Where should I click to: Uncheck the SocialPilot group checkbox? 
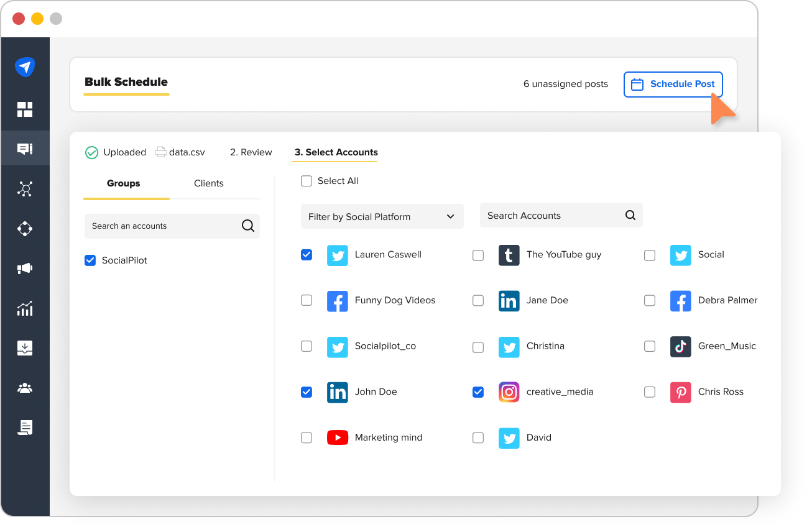pyautogui.click(x=90, y=260)
